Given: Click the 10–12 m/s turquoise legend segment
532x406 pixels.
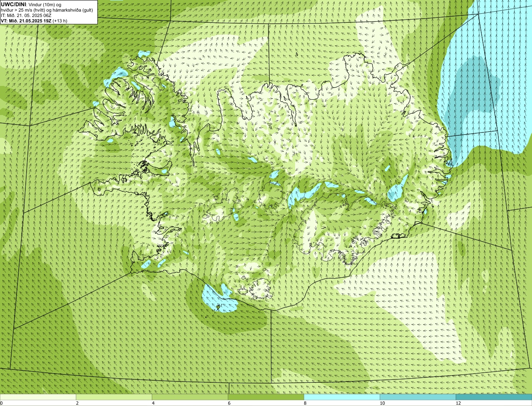Looking at the screenshot, I should pos(418,397).
